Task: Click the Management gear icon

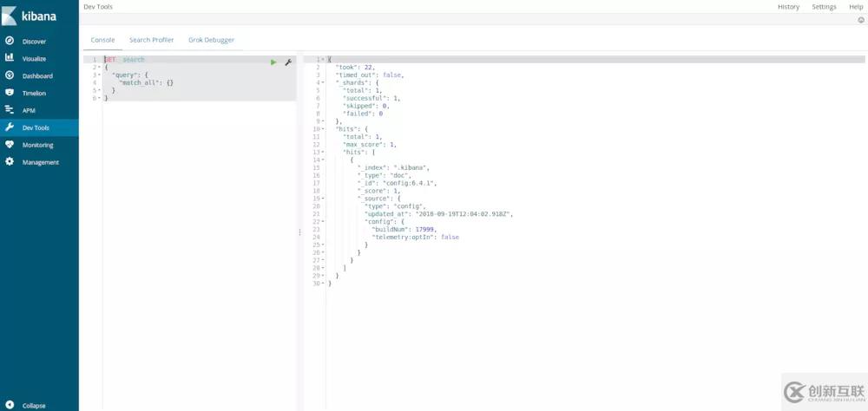Action: [10, 162]
